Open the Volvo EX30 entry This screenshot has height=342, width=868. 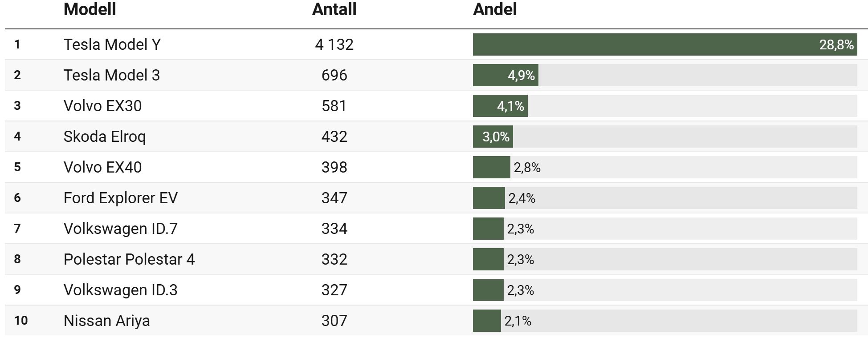pyautogui.click(x=102, y=106)
